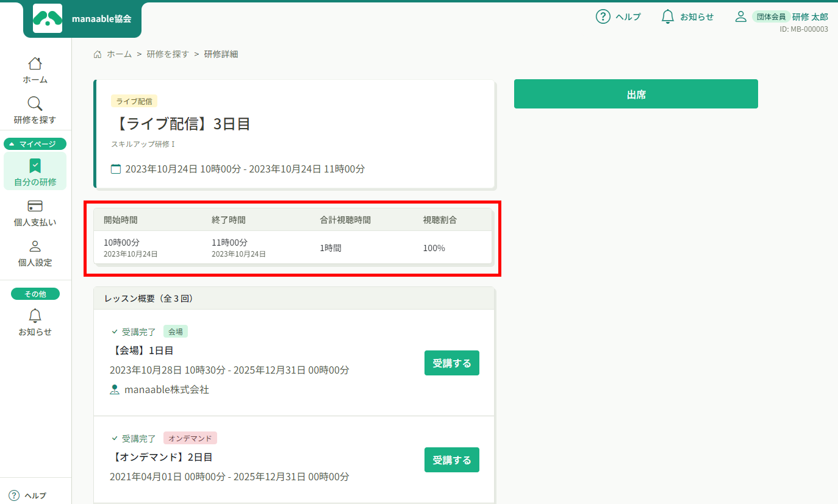Viewport: 838px width, 504px height.
Task: Open the user profile icon in header
Action: [740, 16]
